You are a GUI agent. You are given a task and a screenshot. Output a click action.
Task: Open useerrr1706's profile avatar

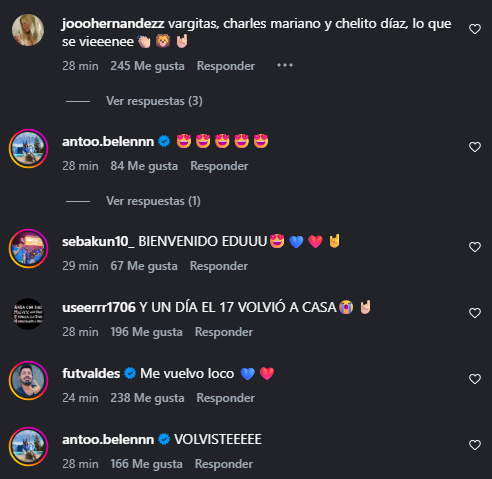coord(28,314)
